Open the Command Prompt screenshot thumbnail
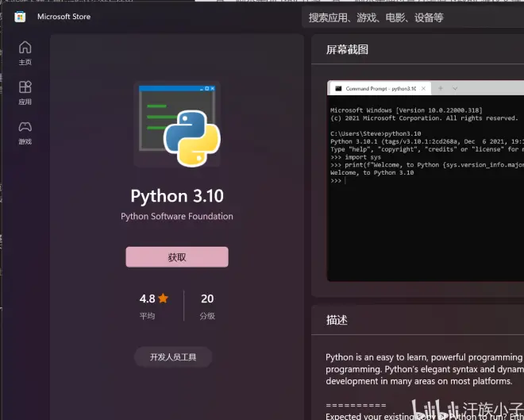Image resolution: width=524 pixels, height=420 pixels. click(426, 181)
